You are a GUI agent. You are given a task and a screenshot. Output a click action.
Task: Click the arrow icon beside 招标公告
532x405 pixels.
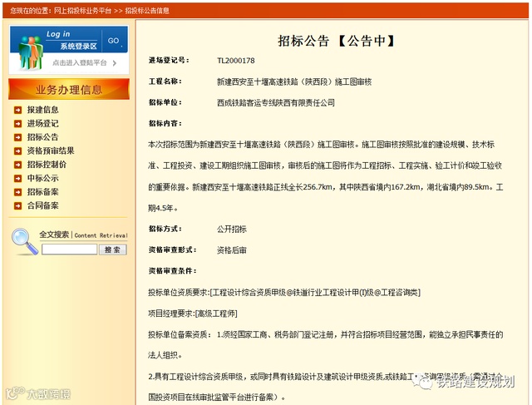tap(17, 137)
